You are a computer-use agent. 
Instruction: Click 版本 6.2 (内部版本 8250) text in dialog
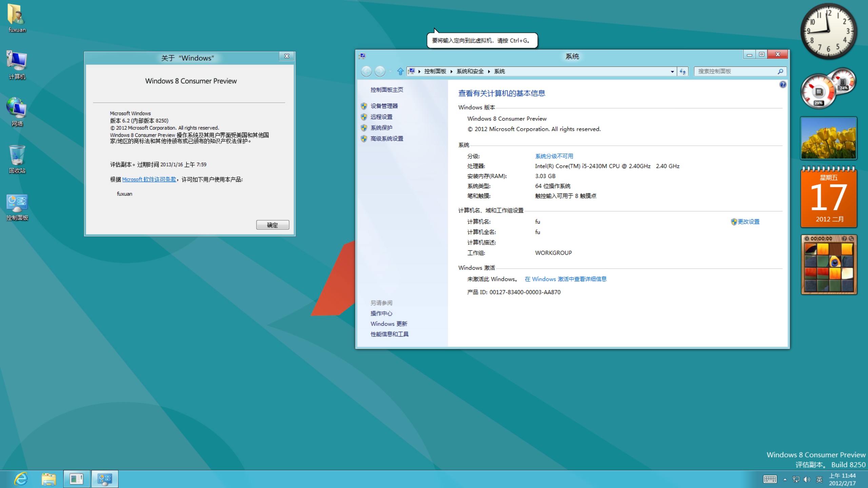tap(139, 121)
